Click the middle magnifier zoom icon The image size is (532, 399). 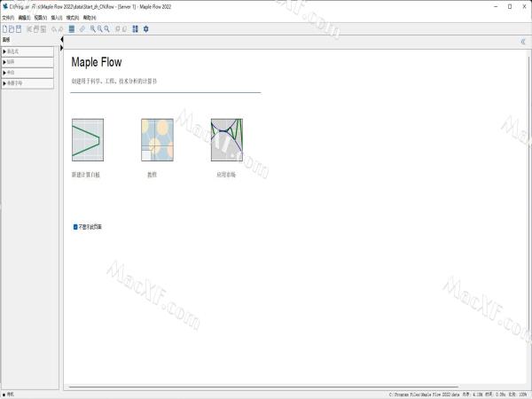[x=99, y=29]
